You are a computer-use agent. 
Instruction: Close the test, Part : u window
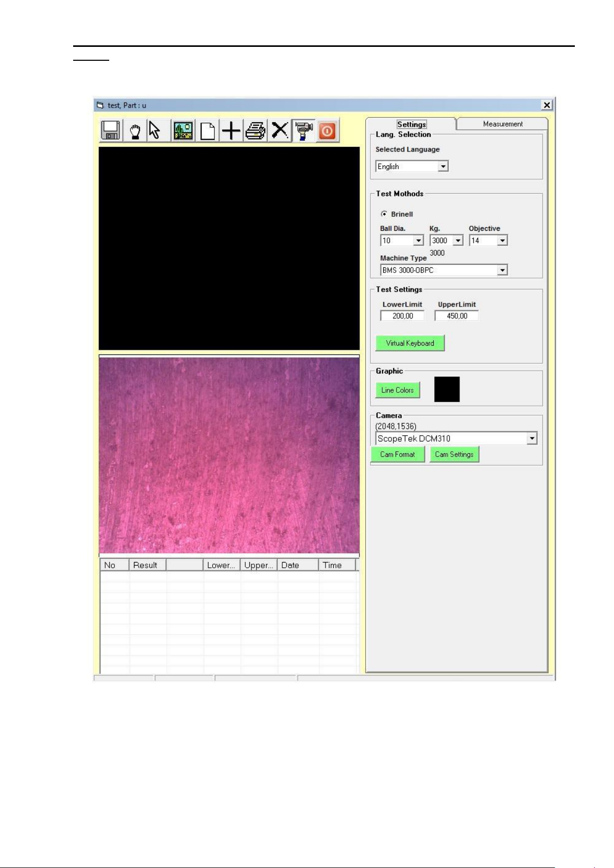click(x=547, y=105)
